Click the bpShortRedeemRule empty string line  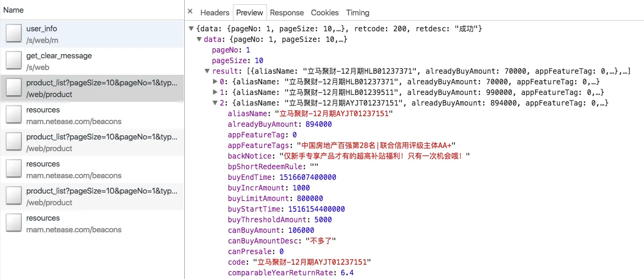point(273,167)
